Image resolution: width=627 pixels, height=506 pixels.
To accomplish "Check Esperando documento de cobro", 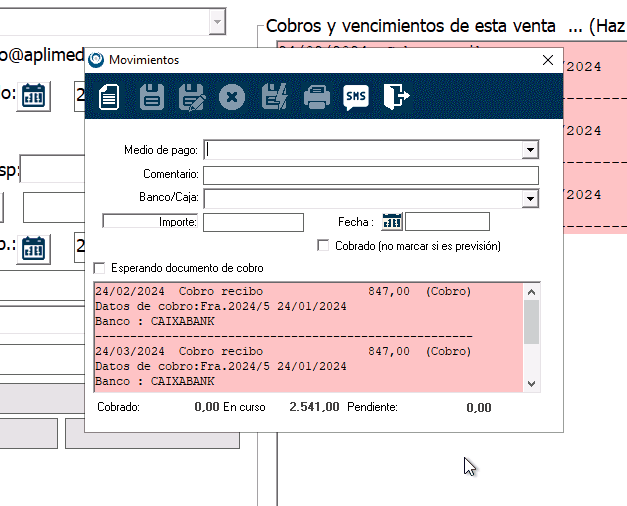I will [99, 269].
